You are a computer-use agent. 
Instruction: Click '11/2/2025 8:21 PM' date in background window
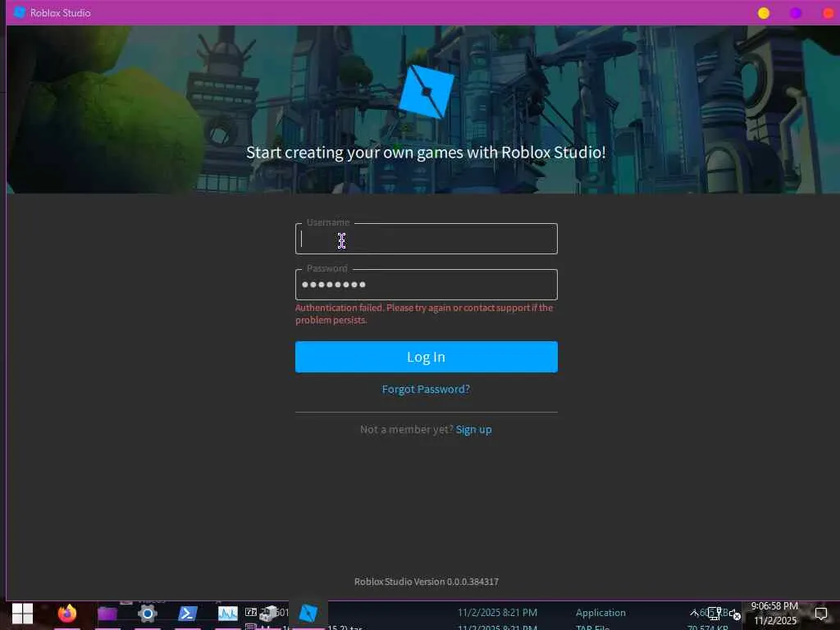[497, 612]
